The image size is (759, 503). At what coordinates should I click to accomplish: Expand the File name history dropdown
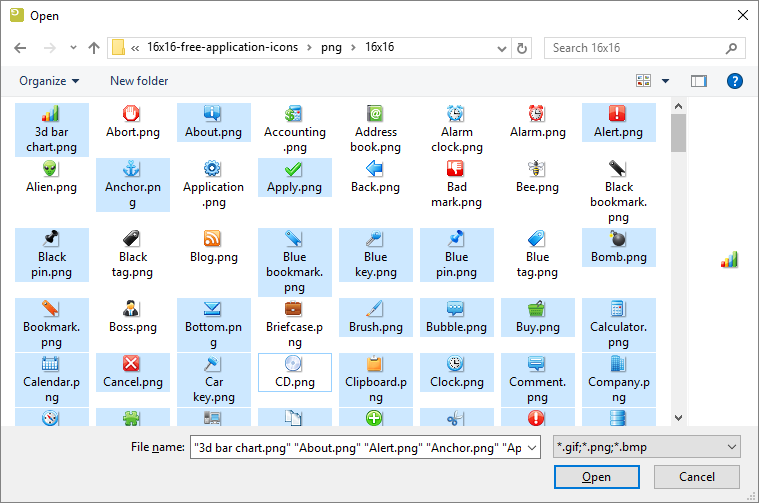[531, 446]
